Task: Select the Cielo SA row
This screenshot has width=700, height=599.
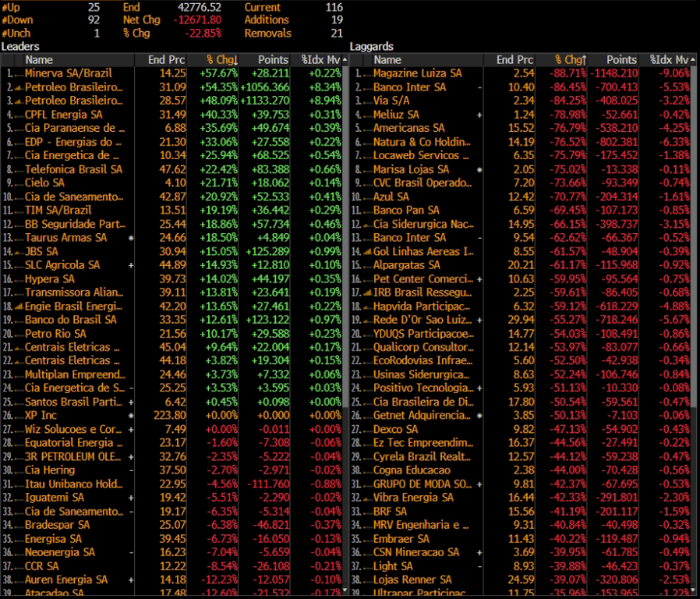Action: [171, 183]
